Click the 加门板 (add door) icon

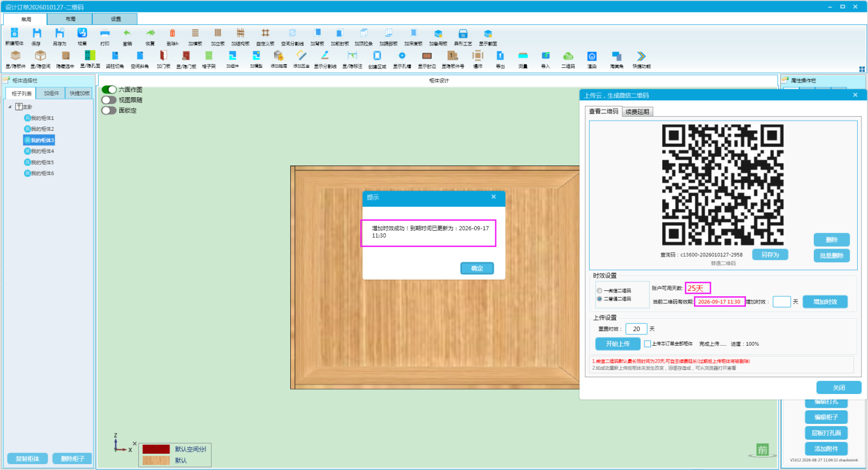tap(163, 55)
